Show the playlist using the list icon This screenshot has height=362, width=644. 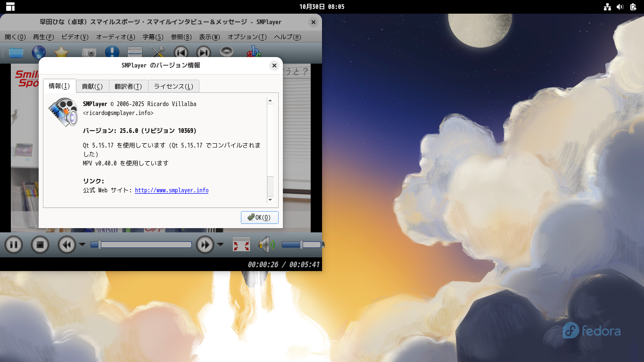pyautogui.click(x=135, y=52)
